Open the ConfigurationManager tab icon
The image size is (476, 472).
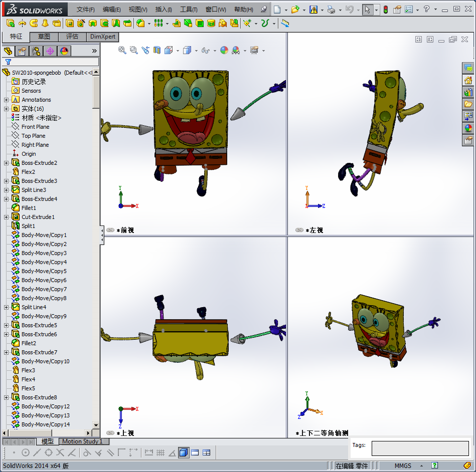click(36, 51)
